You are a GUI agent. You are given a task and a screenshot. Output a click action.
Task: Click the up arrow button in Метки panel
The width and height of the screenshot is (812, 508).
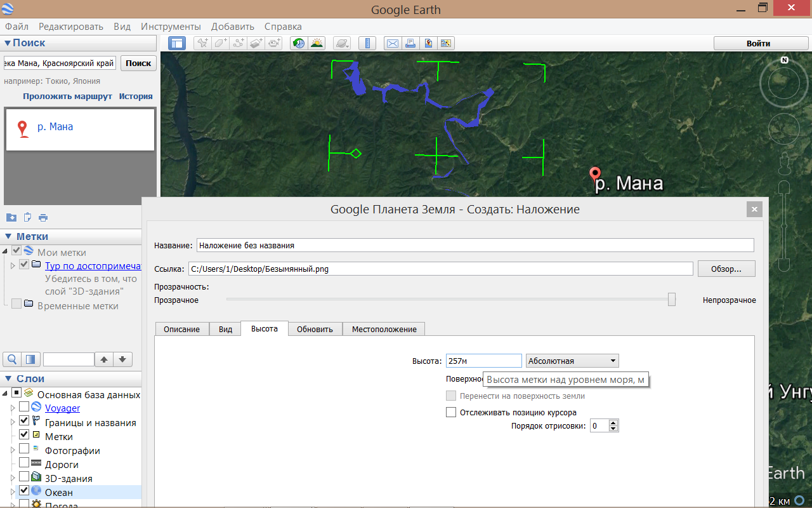click(104, 359)
